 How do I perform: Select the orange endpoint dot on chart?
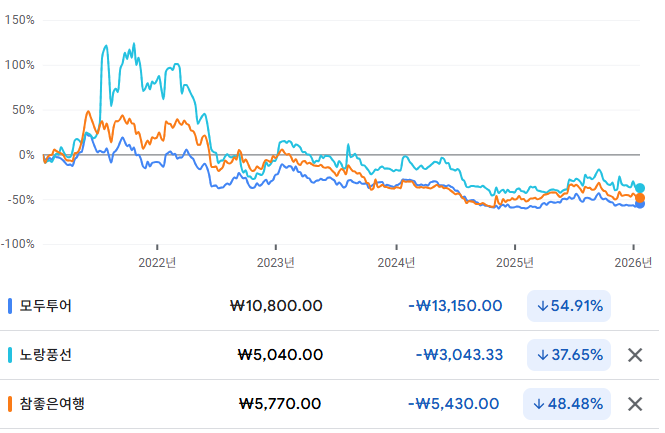(640, 197)
